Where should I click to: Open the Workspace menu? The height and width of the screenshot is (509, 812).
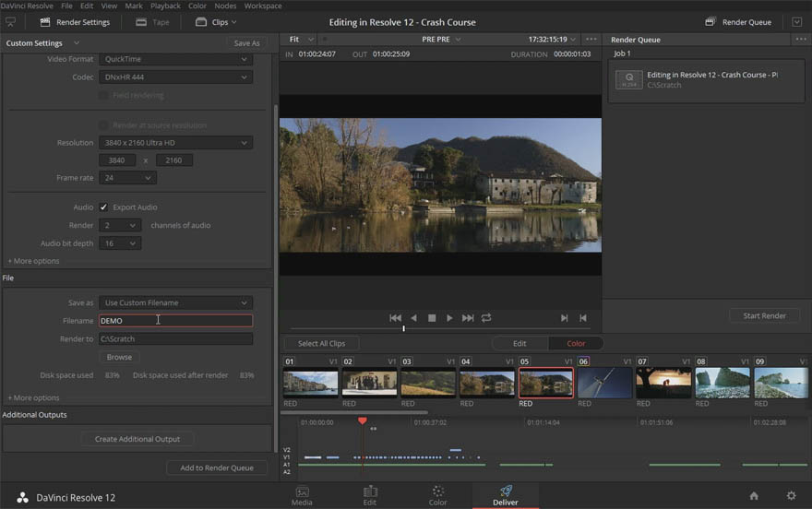click(x=263, y=6)
